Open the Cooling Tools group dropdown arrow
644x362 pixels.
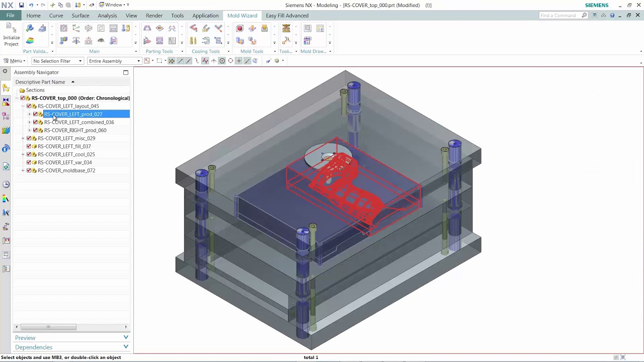[x=228, y=51]
